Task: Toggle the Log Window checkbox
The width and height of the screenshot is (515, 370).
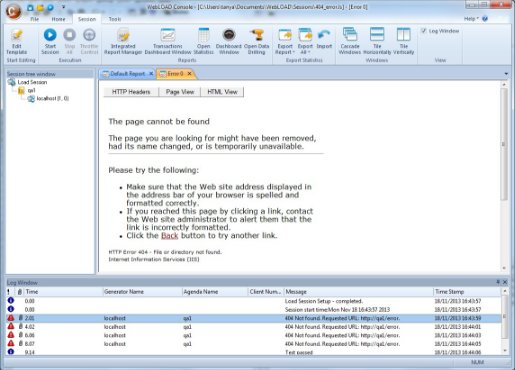Action: 423,31
